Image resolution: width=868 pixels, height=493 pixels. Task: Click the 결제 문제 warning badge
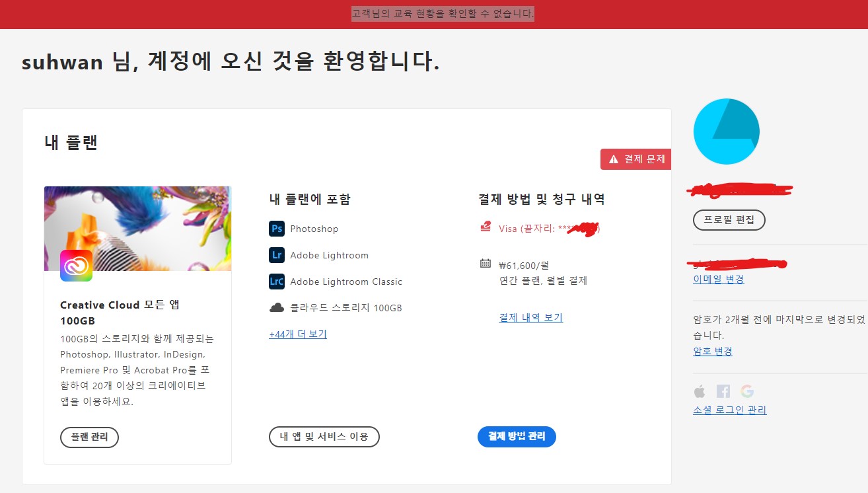click(x=635, y=159)
